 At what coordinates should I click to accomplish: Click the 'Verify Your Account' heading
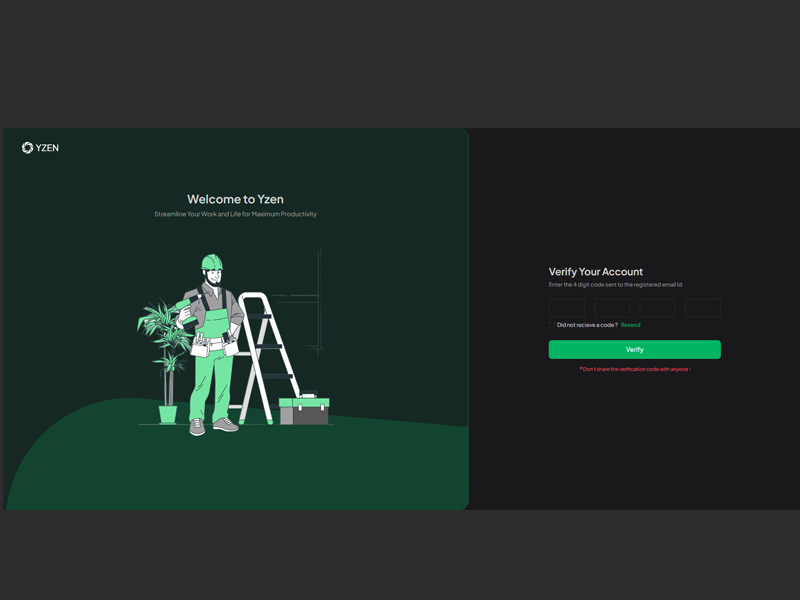click(x=596, y=272)
